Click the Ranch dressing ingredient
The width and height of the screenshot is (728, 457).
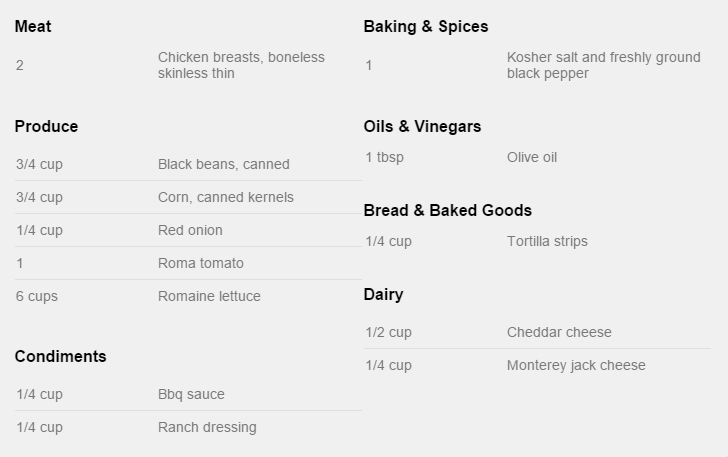pyautogui.click(x=207, y=427)
